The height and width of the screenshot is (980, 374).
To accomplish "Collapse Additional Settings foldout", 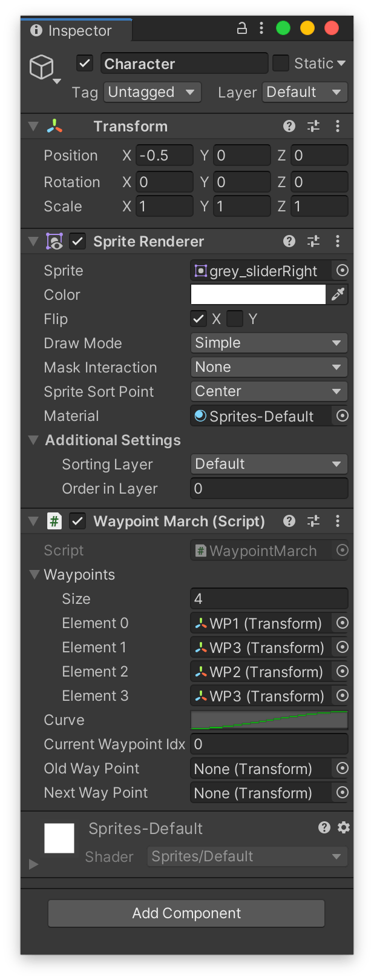I will coord(33,440).
